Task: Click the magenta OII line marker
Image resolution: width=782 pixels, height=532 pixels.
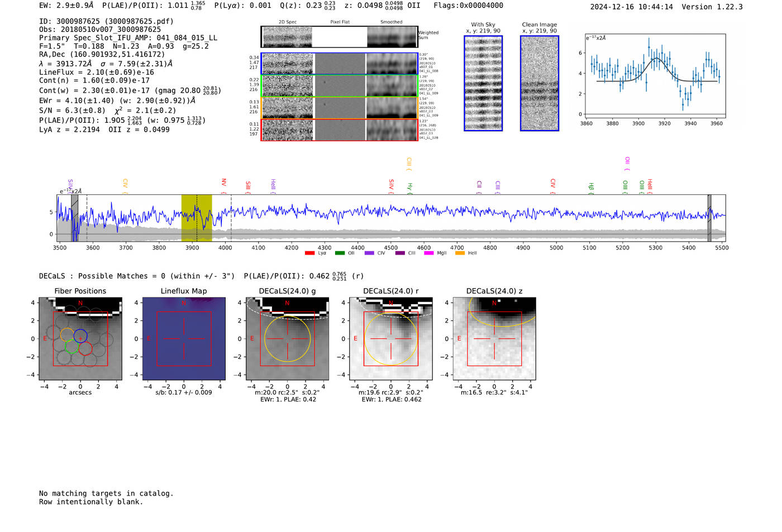Action: [x=627, y=164]
